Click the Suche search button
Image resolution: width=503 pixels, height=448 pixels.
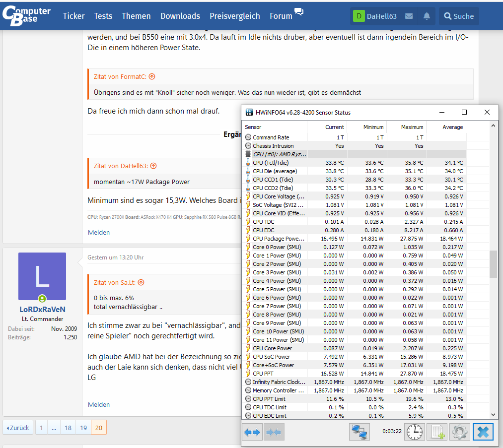tap(459, 16)
